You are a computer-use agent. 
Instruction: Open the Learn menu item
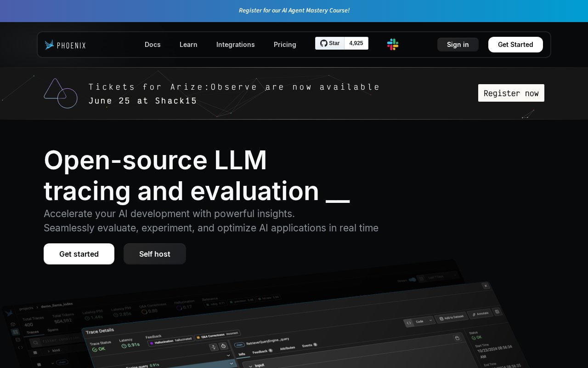[188, 45]
